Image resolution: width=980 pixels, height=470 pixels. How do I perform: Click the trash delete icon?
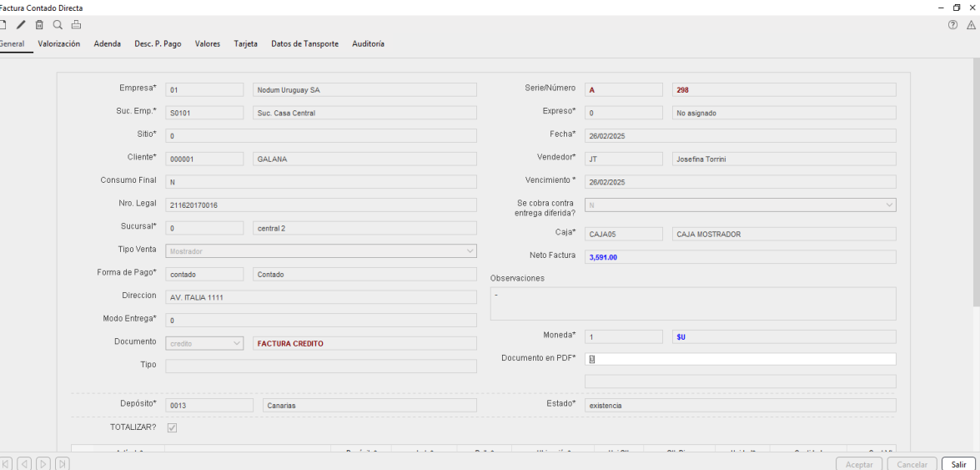(x=39, y=25)
